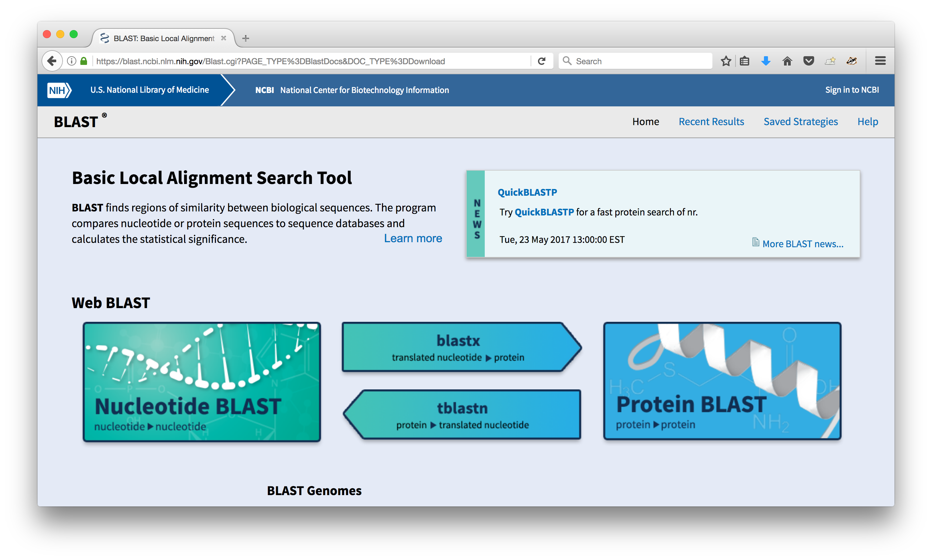932x560 pixels.
Task: Go back with the browser back arrow
Action: [52, 61]
